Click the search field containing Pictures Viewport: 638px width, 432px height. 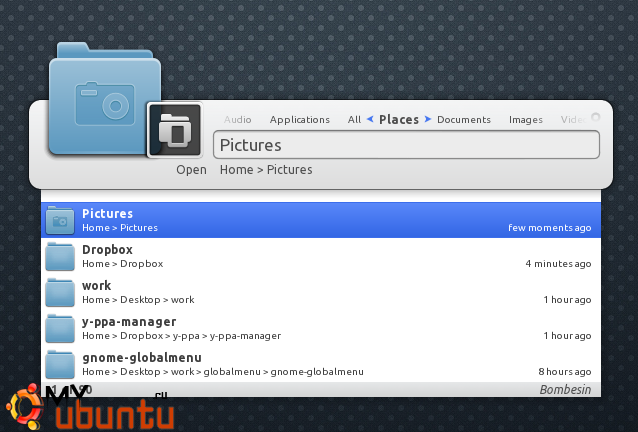(x=406, y=145)
